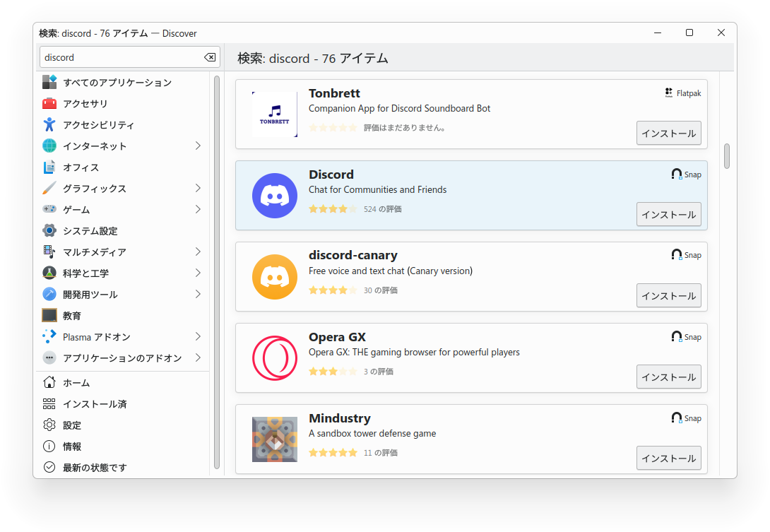Click the results list vertical scrollbar handle
770x532 pixels.
(727, 155)
